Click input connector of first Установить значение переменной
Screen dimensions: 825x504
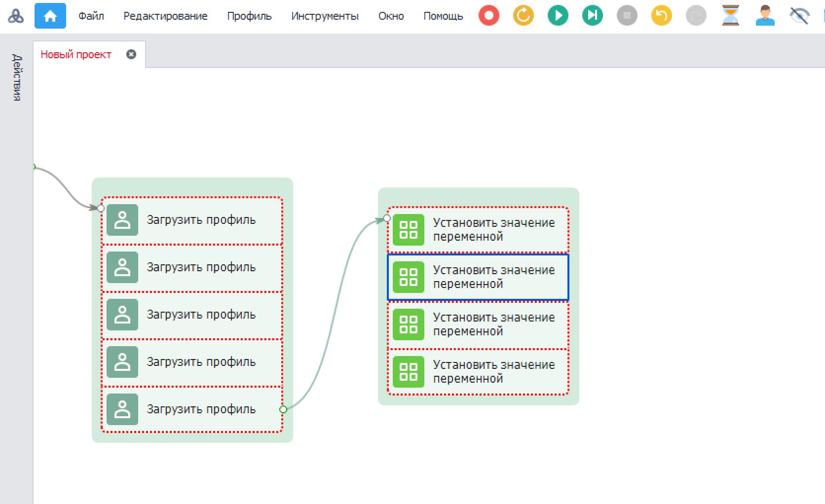(x=387, y=218)
